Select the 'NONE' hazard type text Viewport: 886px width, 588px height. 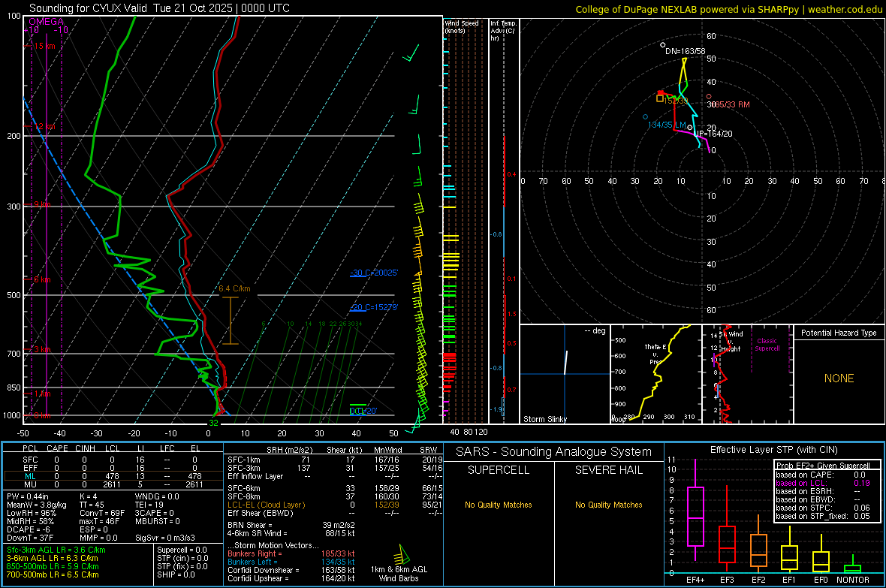click(839, 378)
